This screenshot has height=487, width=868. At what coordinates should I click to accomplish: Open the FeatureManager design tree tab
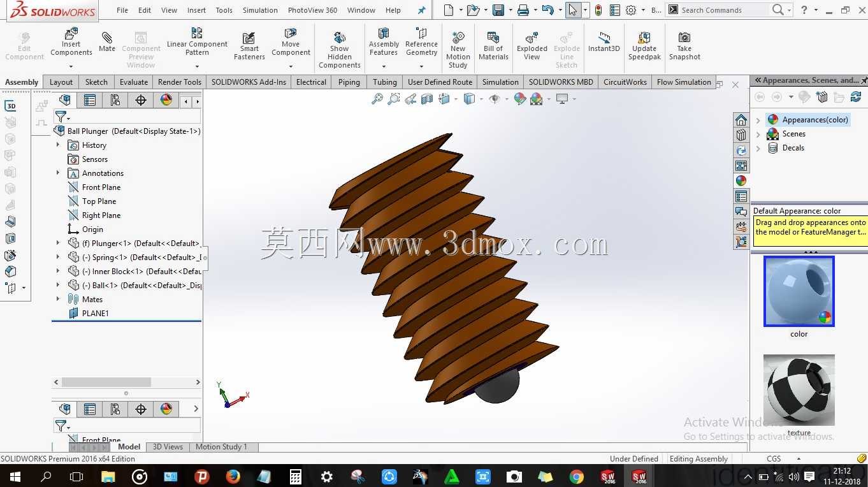coord(64,100)
